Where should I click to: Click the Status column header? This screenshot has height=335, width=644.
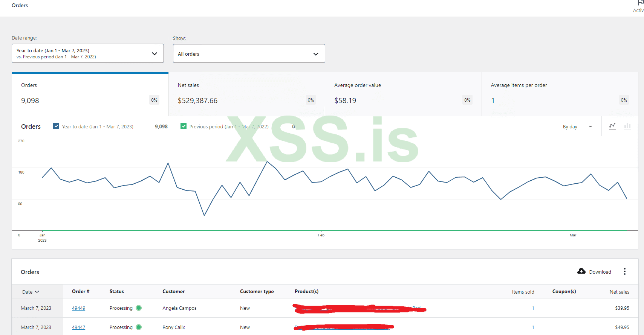tap(117, 291)
